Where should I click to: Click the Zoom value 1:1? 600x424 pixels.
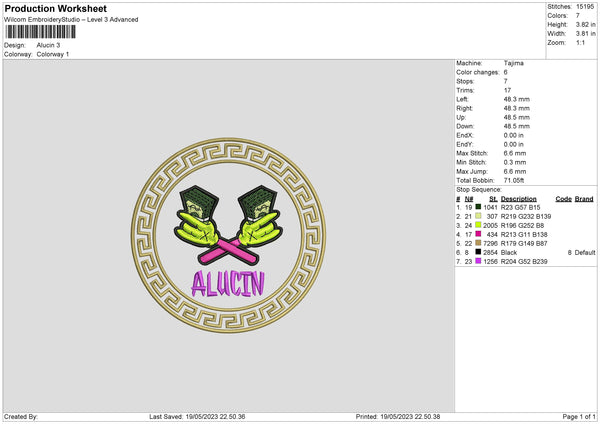(x=580, y=43)
